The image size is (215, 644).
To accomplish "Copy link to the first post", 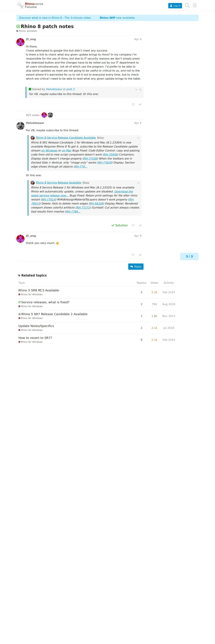I will coord(140,104).
